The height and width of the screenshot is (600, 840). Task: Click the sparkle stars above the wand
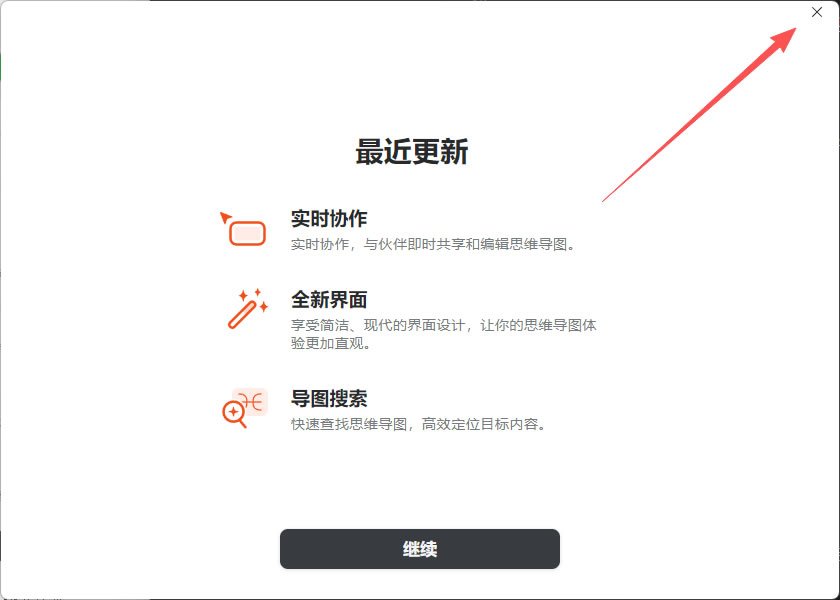(x=254, y=299)
